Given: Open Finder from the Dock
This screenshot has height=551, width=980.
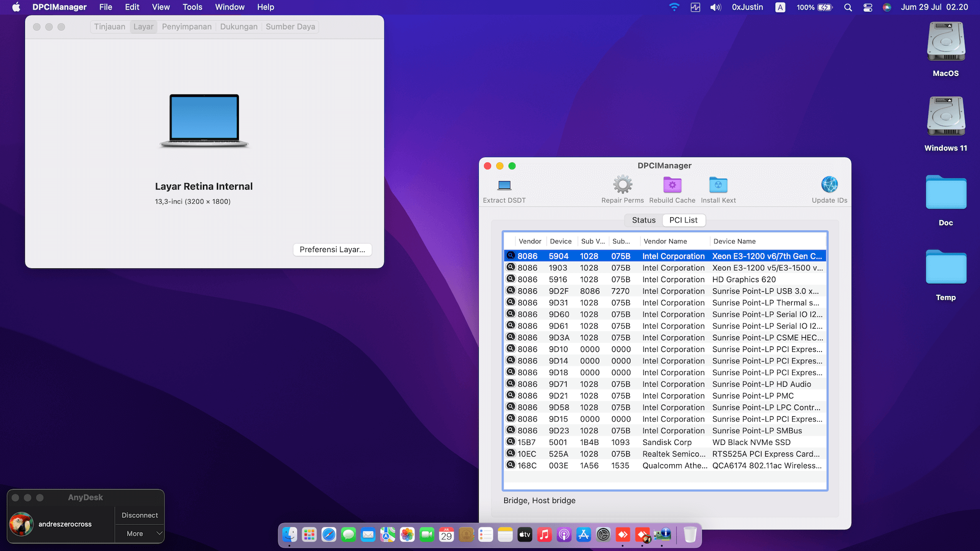Looking at the screenshot, I should click(x=289, y=534).
